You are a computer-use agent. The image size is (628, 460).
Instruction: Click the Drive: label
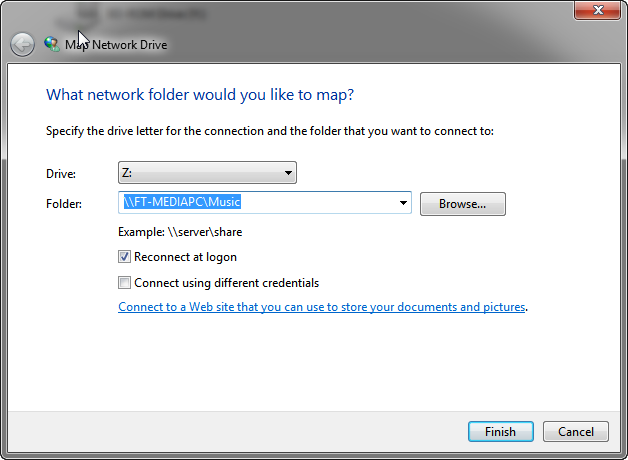pyautogui.click(x=61, y=174)
